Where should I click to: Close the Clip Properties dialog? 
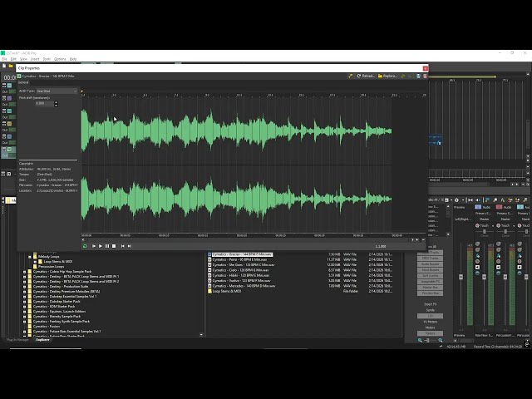[x=425, y=68]
